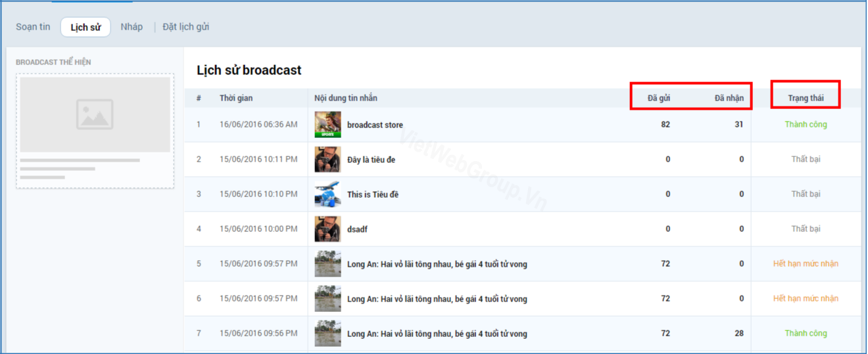Screen dimensions: 868x354
Task: Click the Đã nhận column header
Action: pyautogui.click(x=729, y=99)
